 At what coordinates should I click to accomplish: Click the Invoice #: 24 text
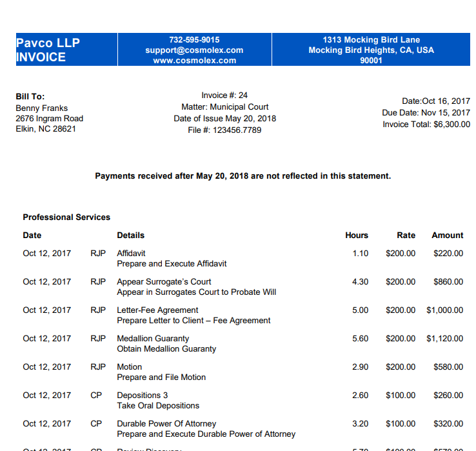224,95
